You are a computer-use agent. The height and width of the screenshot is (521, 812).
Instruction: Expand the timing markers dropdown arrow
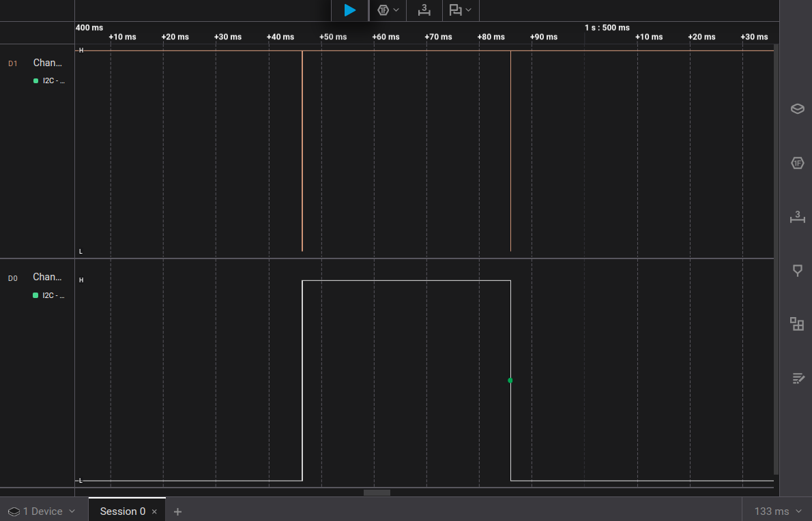point(468,10)
